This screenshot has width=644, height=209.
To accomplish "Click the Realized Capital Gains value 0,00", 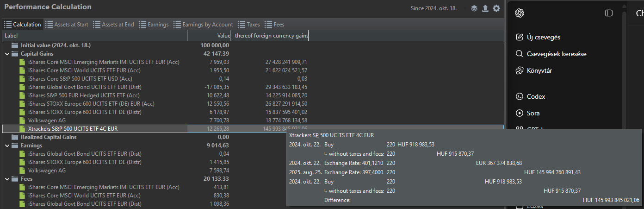I will [223, 137].
